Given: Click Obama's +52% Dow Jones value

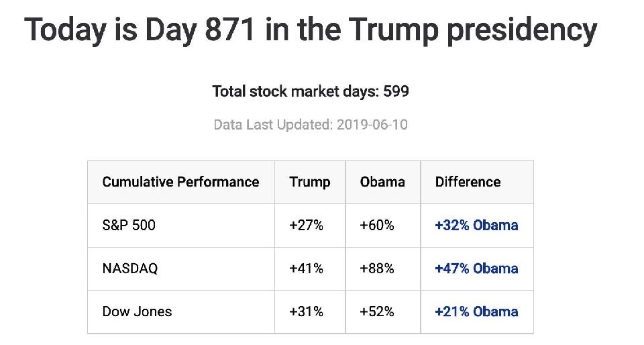Looking at the screenshot, I should click(x=377, y=311).
